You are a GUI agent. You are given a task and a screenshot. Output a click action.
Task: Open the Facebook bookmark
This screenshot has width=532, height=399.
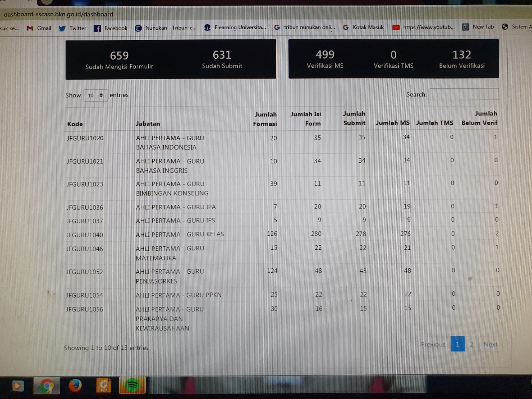pos(111,28)
